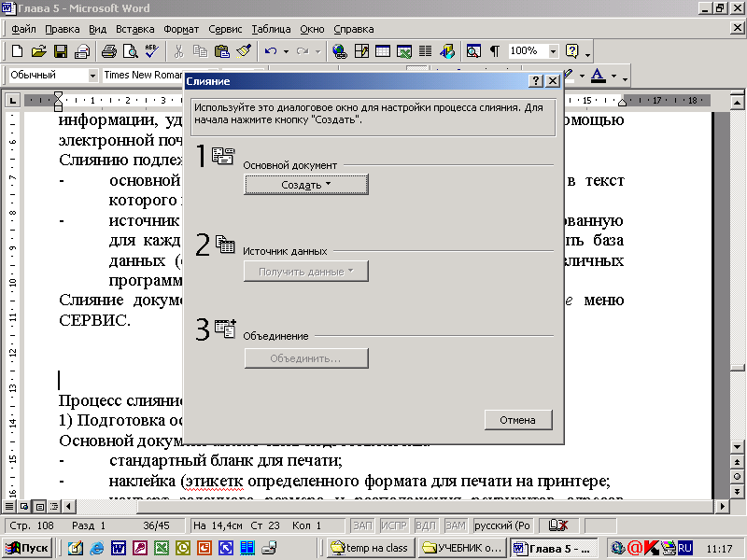747x560 pixels.
Task: Open the 'Файл' menu
Action: click(x=23, y=29)
